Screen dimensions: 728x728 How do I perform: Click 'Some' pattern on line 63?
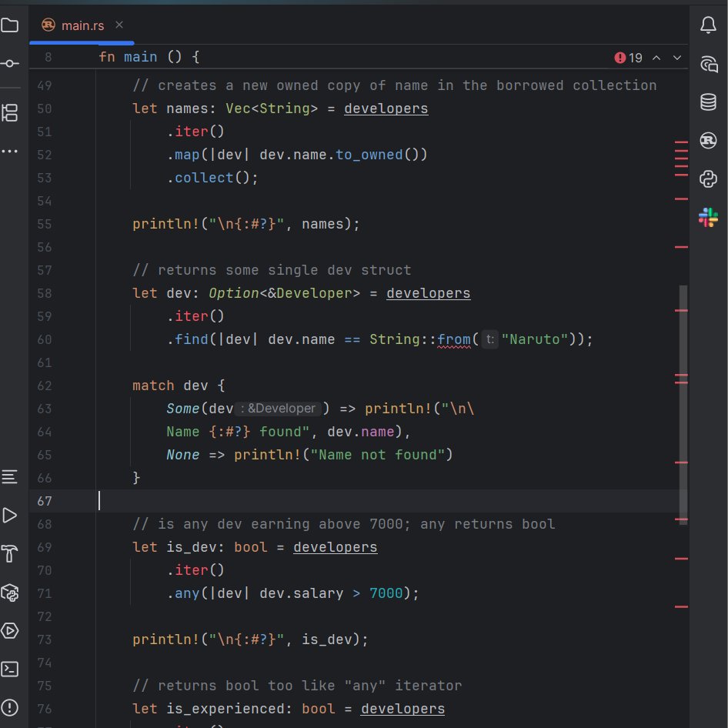click(183, 409)
